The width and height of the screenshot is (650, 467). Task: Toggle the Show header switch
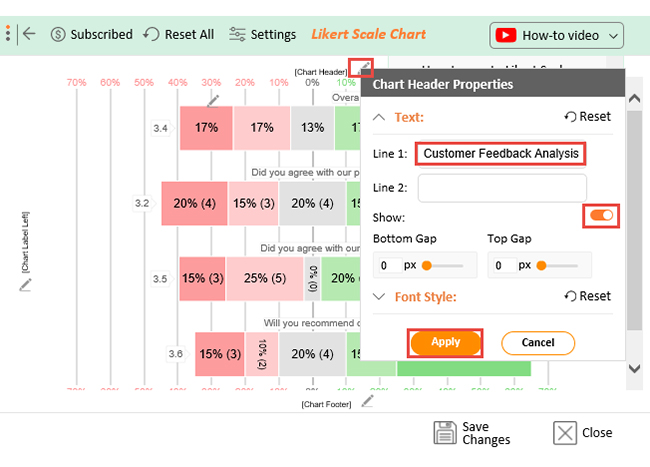pos(601,215)
